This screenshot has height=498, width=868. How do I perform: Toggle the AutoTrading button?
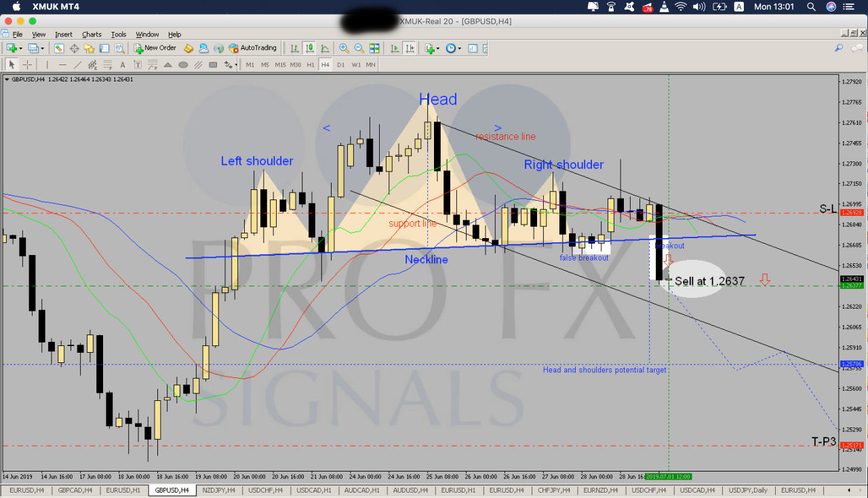click(x=253, y=48)
